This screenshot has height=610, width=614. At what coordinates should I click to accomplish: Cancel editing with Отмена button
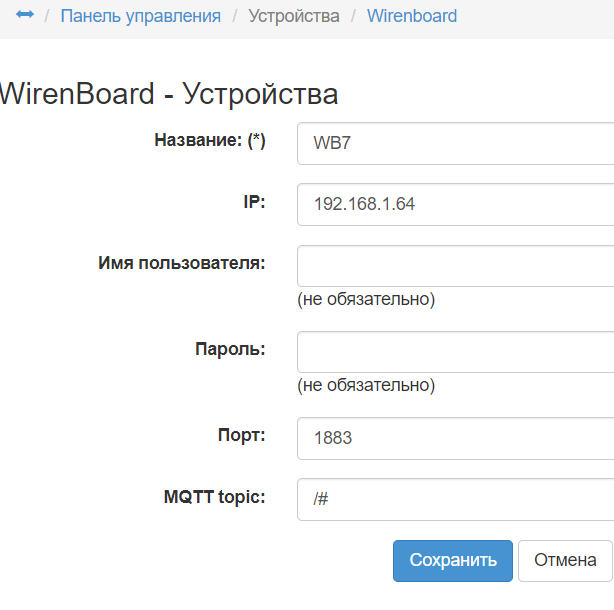pyautogui.click(x=565, y=561)
